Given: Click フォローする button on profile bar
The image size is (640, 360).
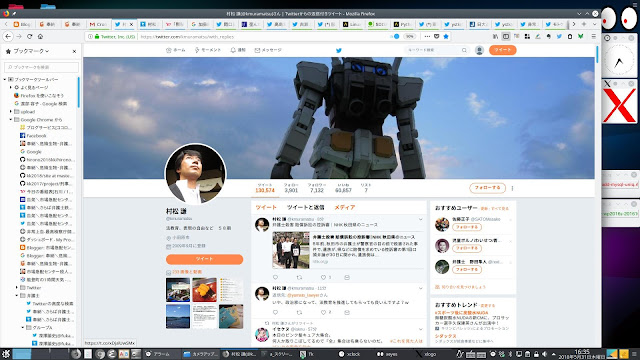Looking at the screenshot, I should 487,188.
